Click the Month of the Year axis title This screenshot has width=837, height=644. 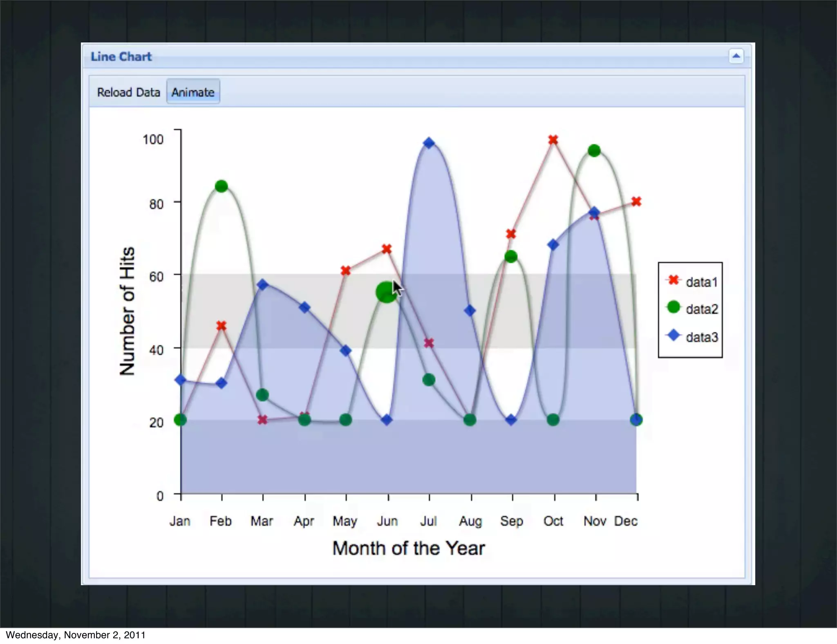coord(408,548)
